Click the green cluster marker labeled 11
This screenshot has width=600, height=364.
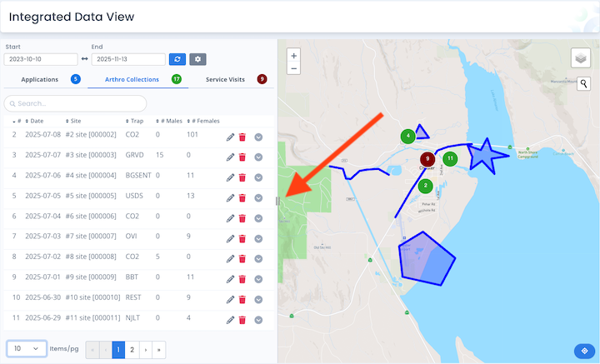coord(450,158)
